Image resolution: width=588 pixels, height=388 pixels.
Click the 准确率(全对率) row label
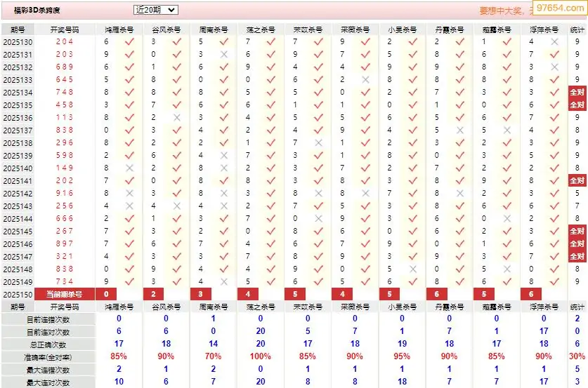pos(48,357)
